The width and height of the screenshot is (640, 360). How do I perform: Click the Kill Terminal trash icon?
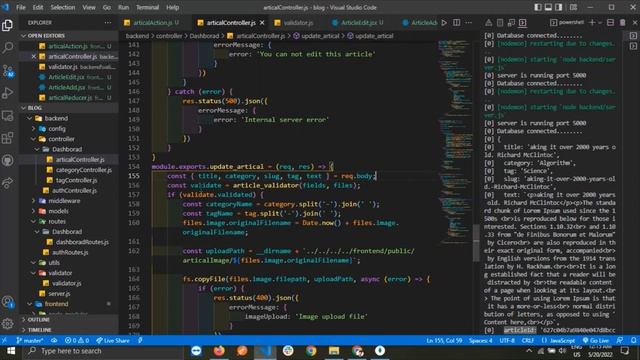622,22
